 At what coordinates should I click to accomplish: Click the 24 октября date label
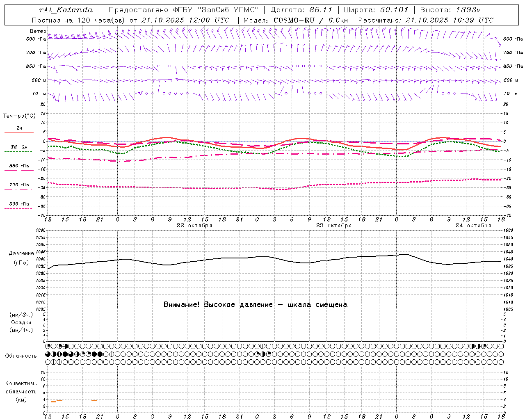click(473, 226)
